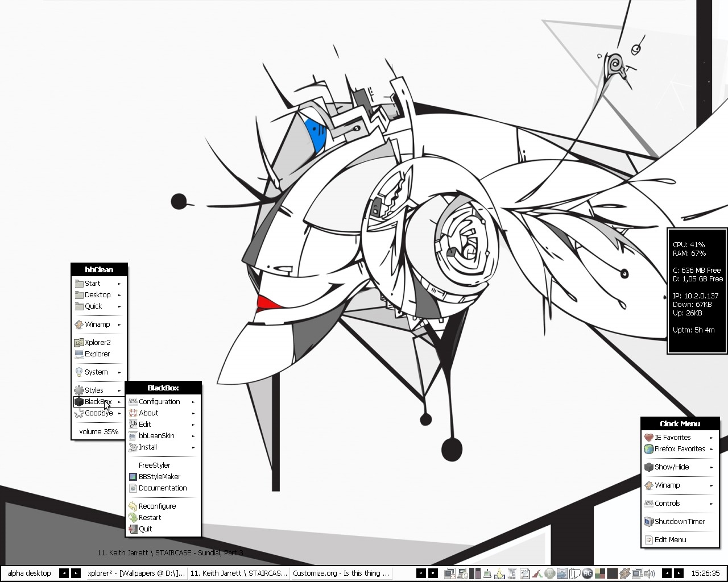Open ShutdownTimer from the Clock Menu

point(680,521)
